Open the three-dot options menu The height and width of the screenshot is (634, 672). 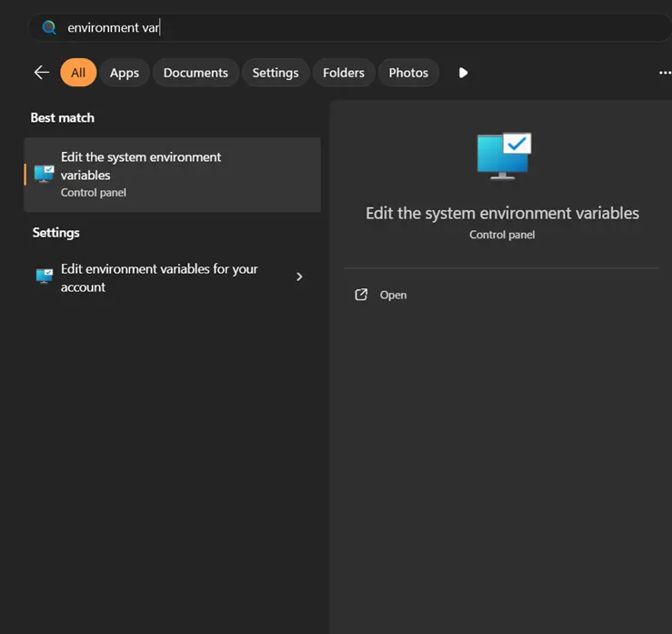click(x=665, y=73)
